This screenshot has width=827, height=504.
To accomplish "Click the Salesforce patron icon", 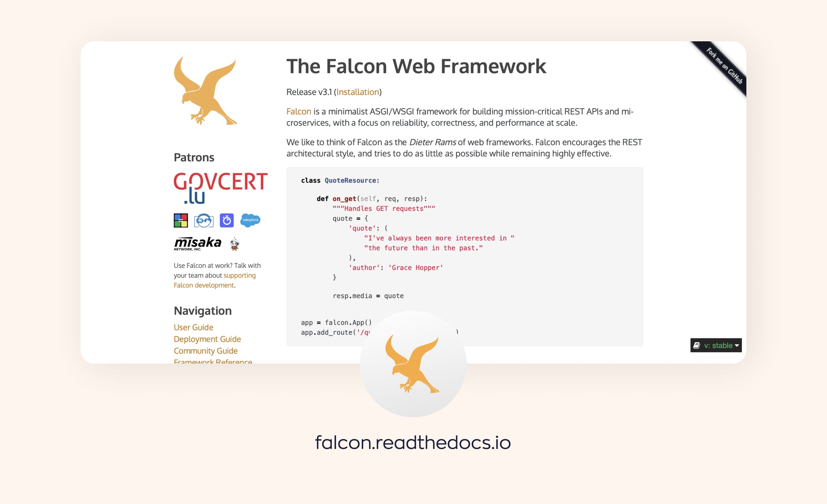I will click(249, 221).
